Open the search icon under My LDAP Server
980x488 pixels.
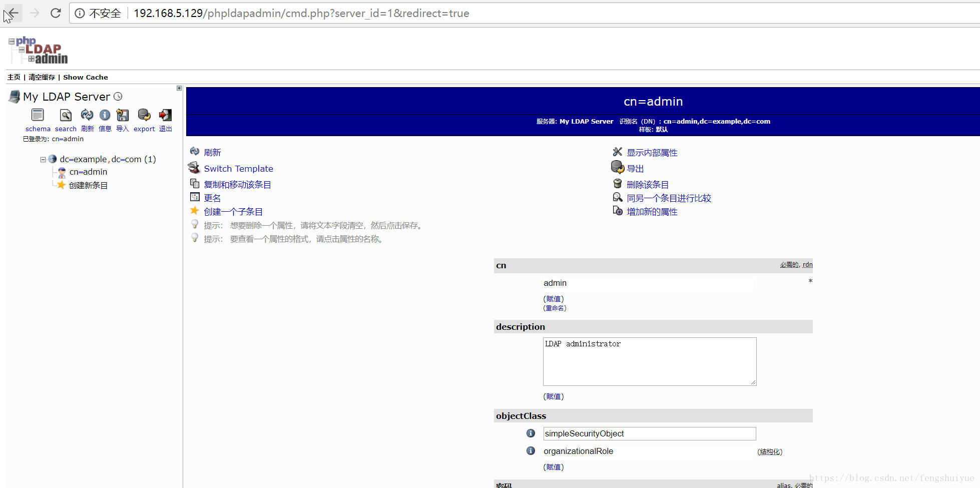[66, 115]
